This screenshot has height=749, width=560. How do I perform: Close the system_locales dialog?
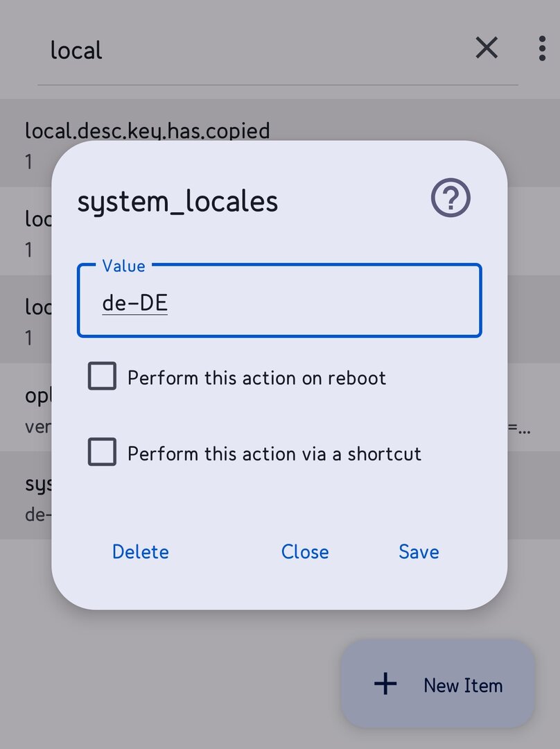(305, 552)
